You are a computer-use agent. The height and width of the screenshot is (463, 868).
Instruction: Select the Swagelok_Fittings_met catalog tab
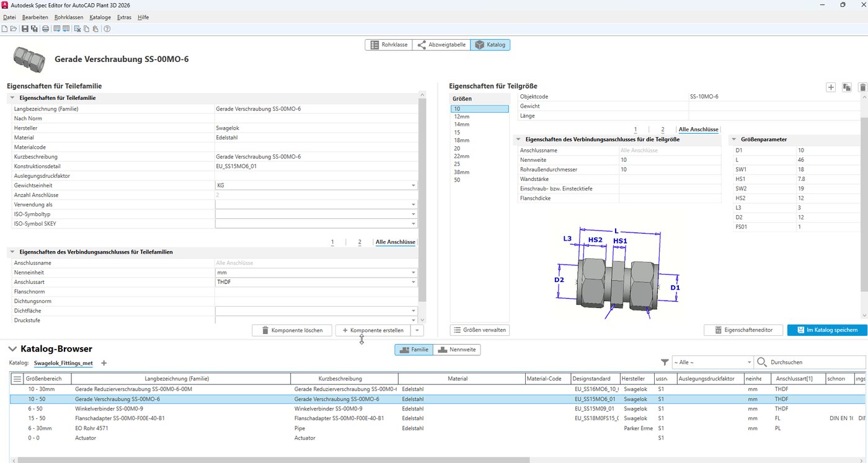coord(63,363)
